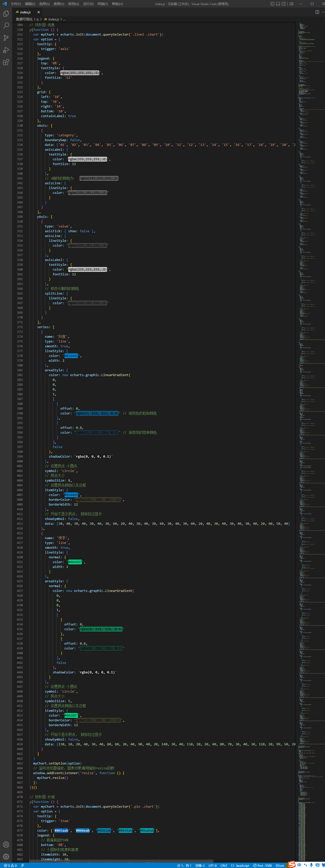Click the ESLint status bar item

(280, 865)
